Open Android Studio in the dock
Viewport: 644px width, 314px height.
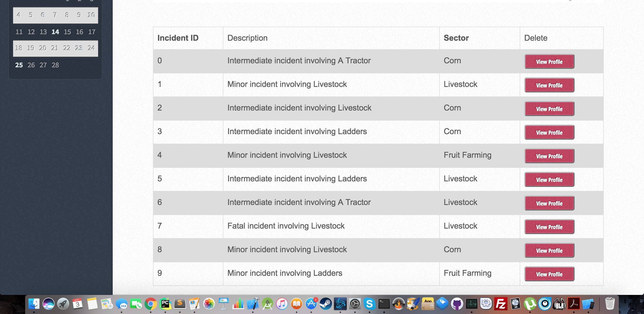267,304
